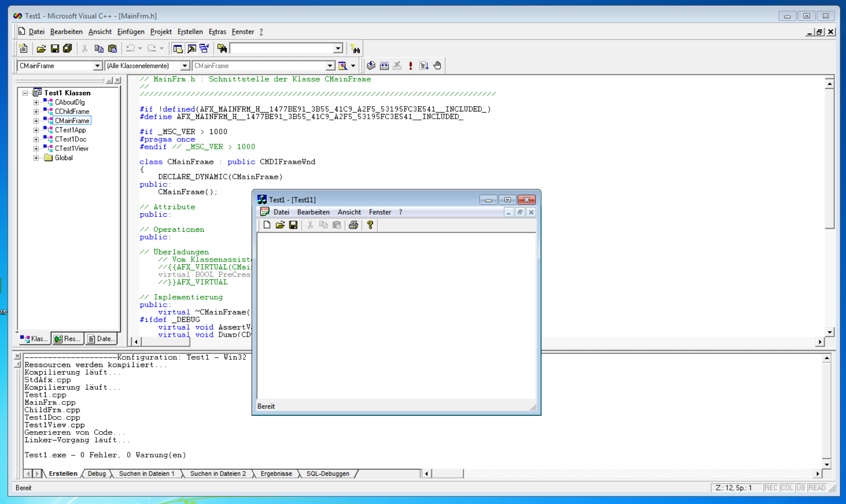The image size is (846, 504).
Task: Click New document icon in Test1 window
Action: tap(267, 225)
